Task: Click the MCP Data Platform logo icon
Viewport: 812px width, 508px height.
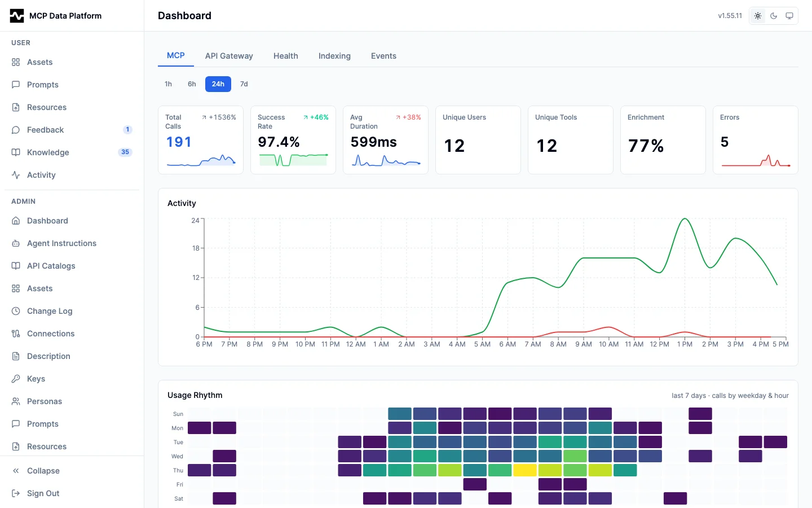Action: pyautogui.click(x=17, y=16)
